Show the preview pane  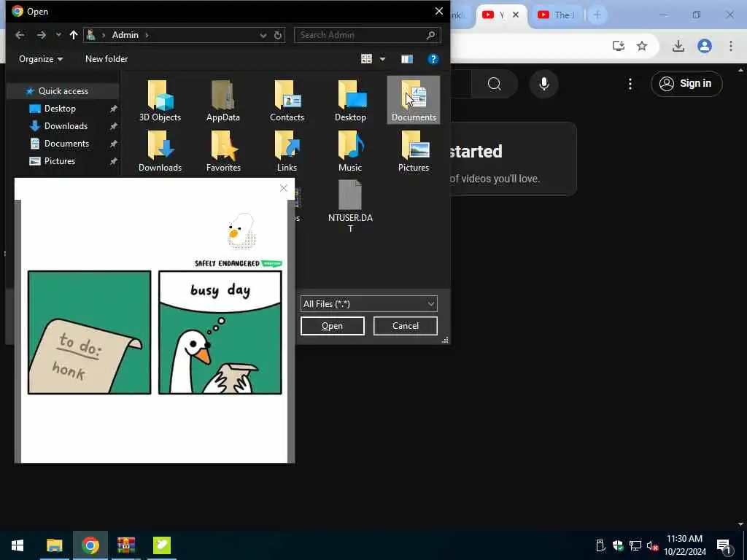pos(406,58)
